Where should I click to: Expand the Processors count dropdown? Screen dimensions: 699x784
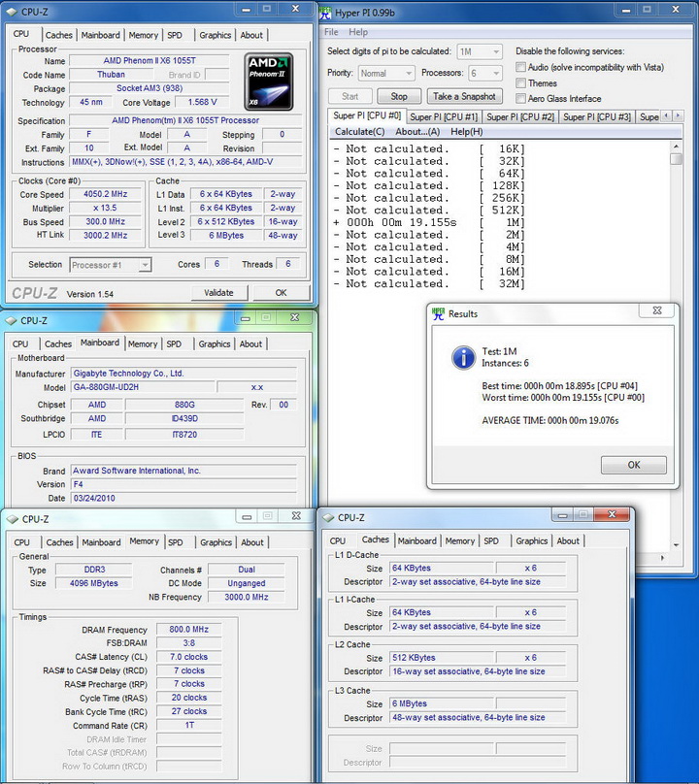[485, 74]
